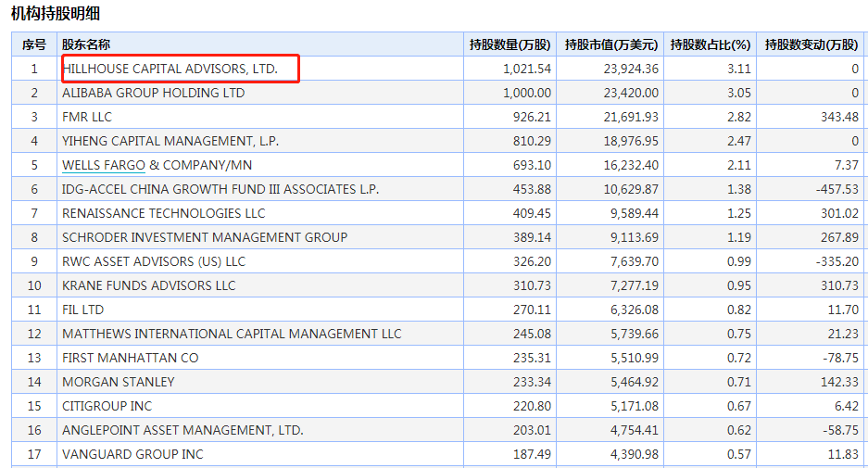868x468 pixels.
Task: Select CITIGROUP INC shareholder name
Action: coord(107,406)
